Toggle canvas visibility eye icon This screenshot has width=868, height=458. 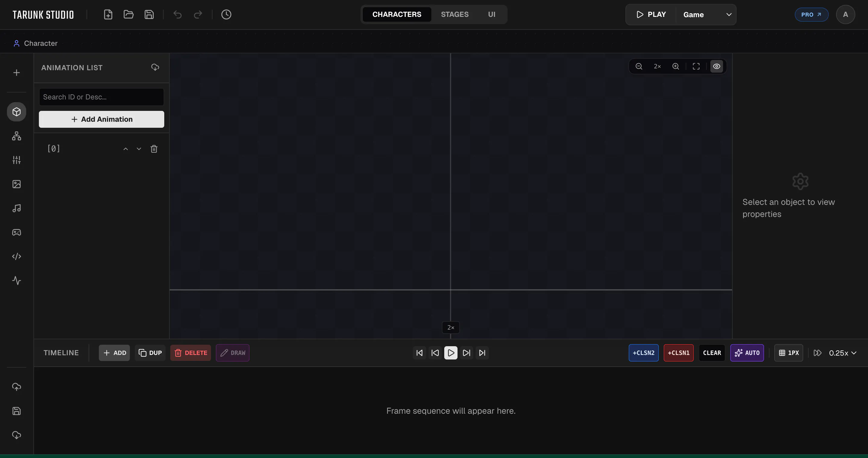click(x=717, y=66)
